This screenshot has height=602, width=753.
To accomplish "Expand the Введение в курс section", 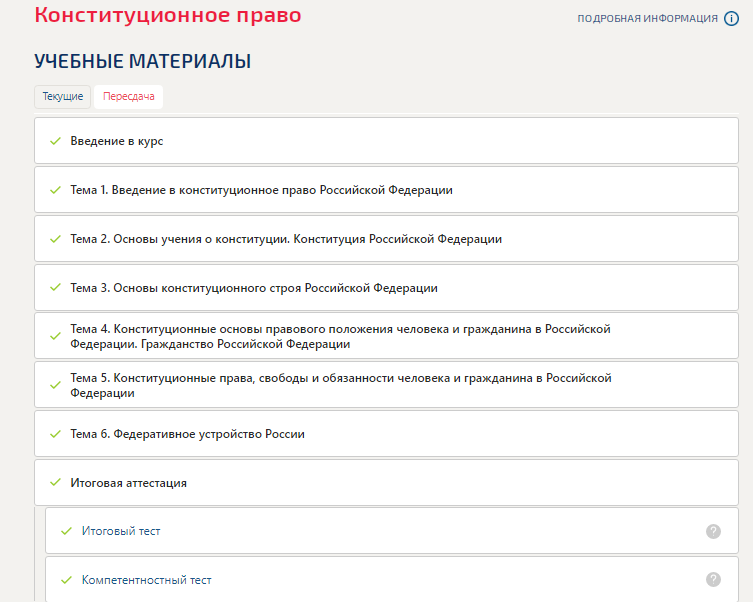I will (386, 141).
